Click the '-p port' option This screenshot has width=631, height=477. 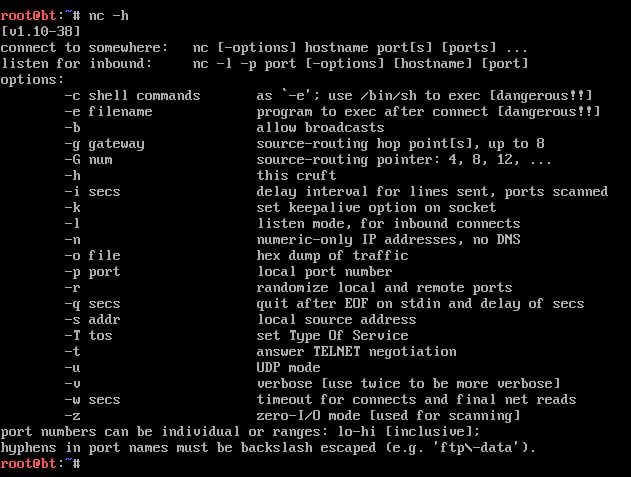pyautogui.click(x=92, y=272)
